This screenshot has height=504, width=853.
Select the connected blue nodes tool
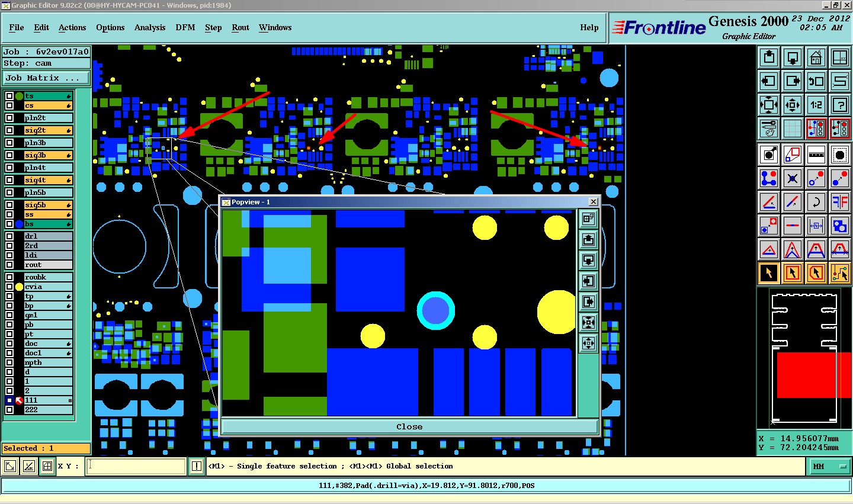769,178
